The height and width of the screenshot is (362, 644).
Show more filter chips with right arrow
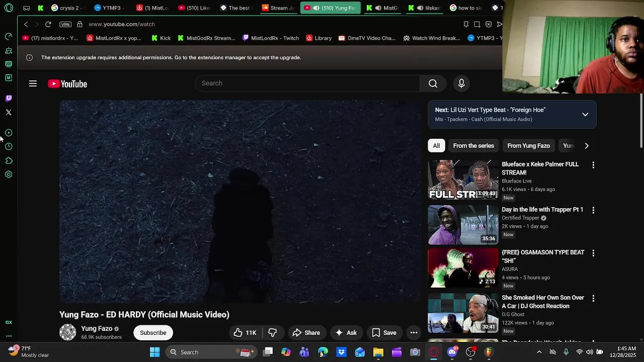[586, 146]
